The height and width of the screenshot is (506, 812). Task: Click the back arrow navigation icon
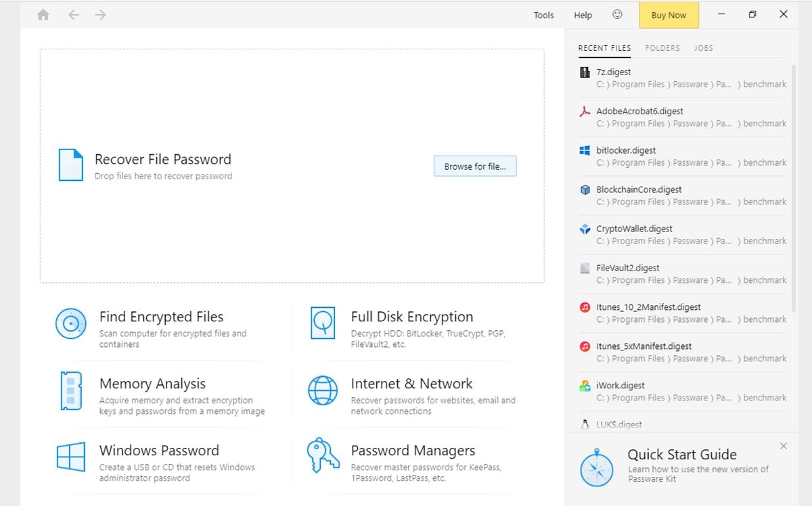pyautogui.click(x=74, y=15)
